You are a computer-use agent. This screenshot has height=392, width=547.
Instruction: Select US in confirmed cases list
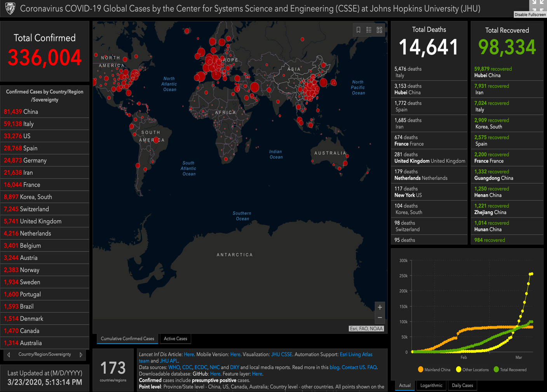[x=45, y=136]
